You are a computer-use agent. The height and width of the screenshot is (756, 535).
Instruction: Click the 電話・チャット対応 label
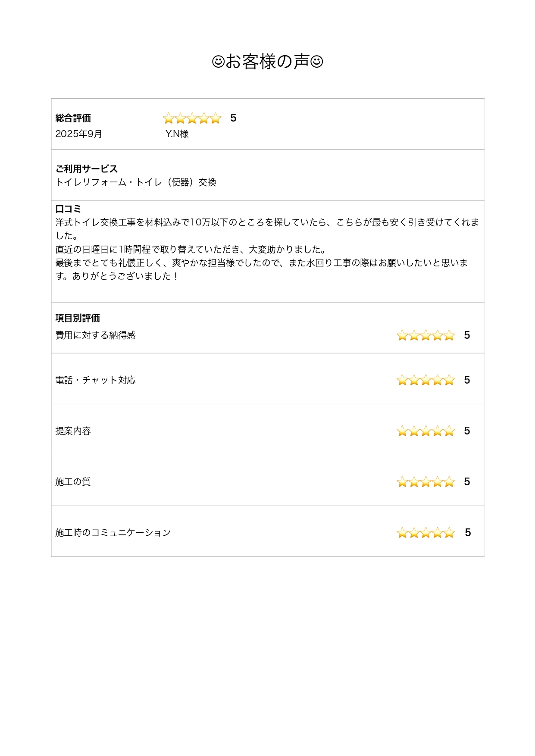pos(95,380)
